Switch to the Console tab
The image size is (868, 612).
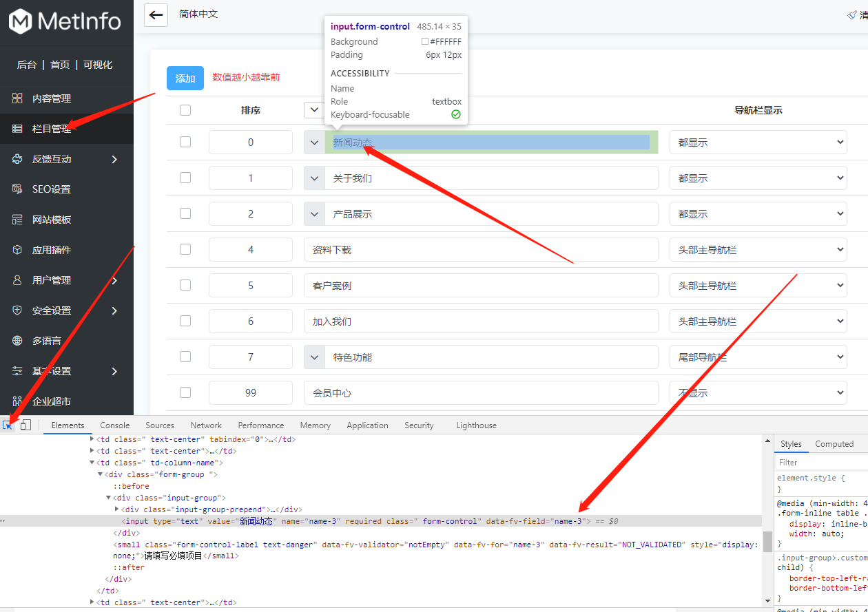click(x=114, y=425)
